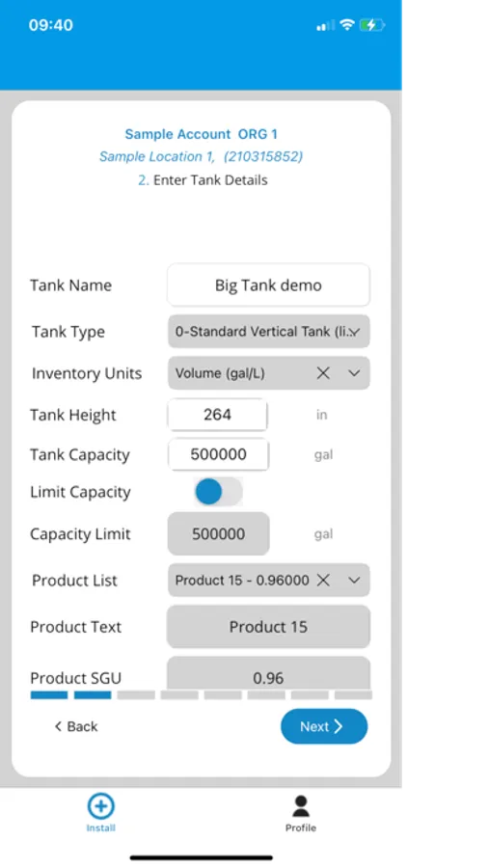Screen dimensions: 489x868
Task: Tap the 'in' unit beside Tank Height
Action: point(322,415)
